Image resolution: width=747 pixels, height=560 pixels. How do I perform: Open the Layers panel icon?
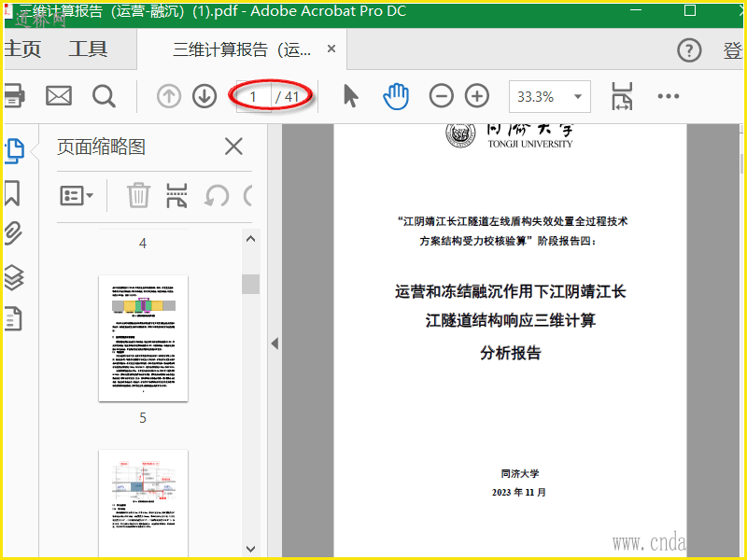[14, 277]
